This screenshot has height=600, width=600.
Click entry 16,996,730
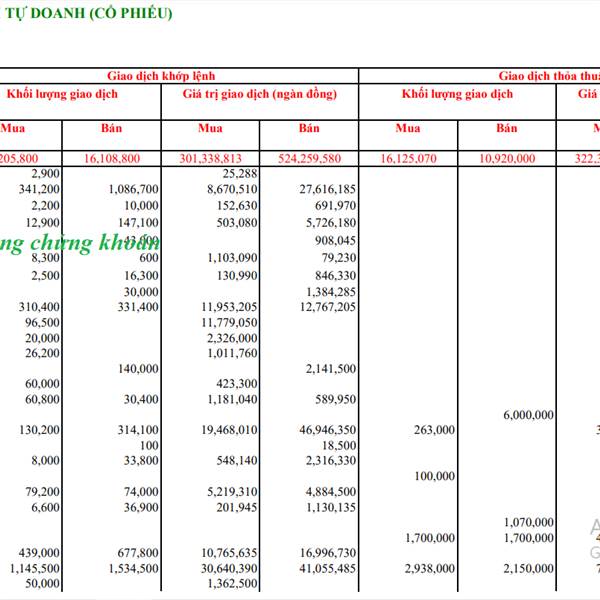328,553
